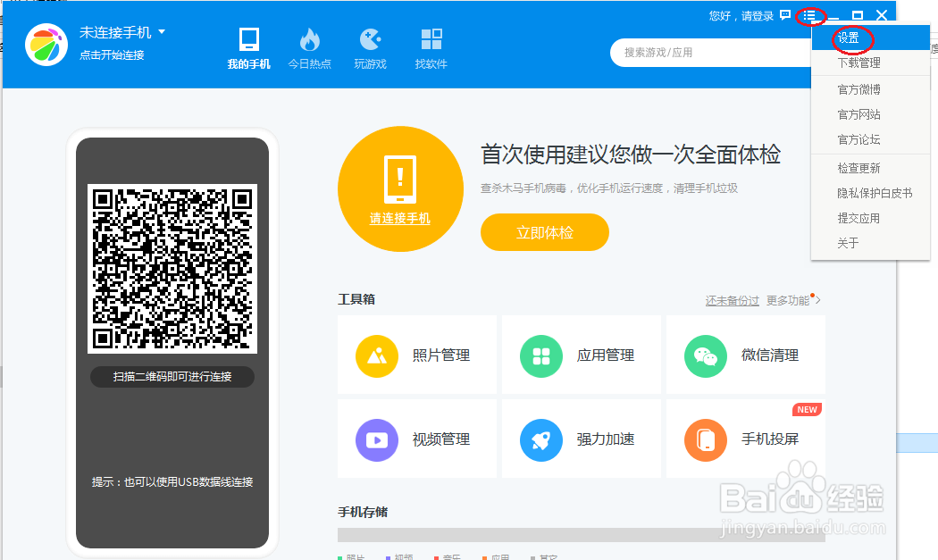This screenshot has width=938, height=560.
Task: Click the 视频管理 purple video icon
Action: pos(377,439)
